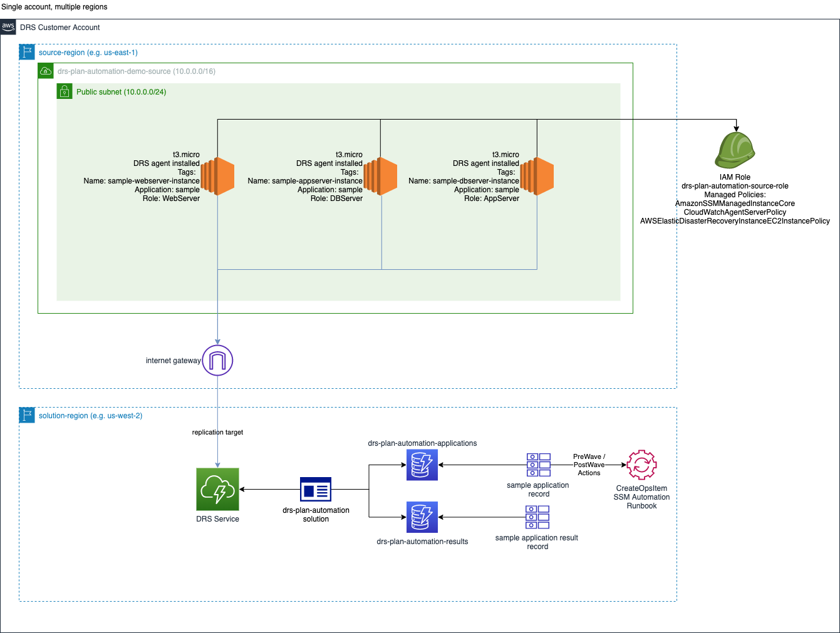The image size is (840, 633).
Task: Click the VPC cloud icon for drs-plan-automation-demo-source
Action: pyautogui.click(x=46, y=71)
